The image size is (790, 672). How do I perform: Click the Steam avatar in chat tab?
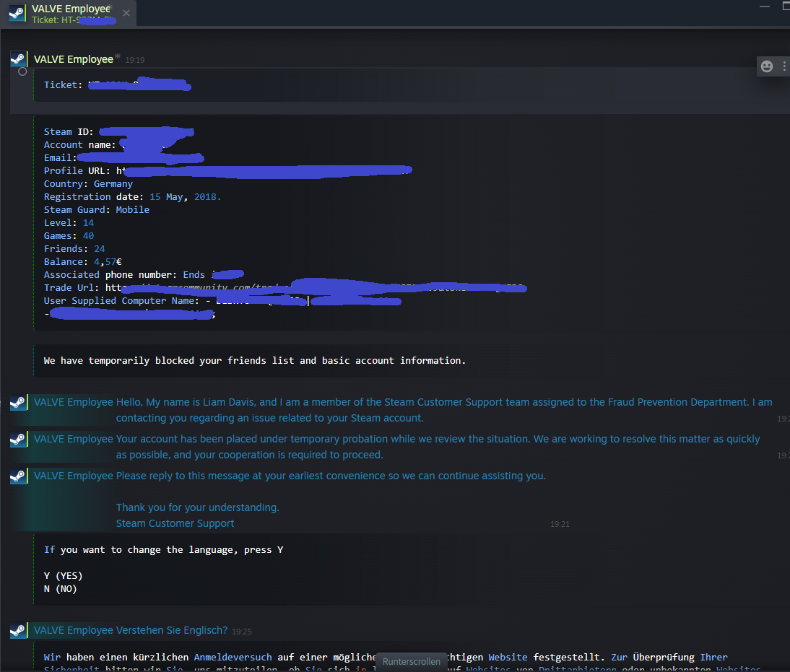(x=17, y=13)
